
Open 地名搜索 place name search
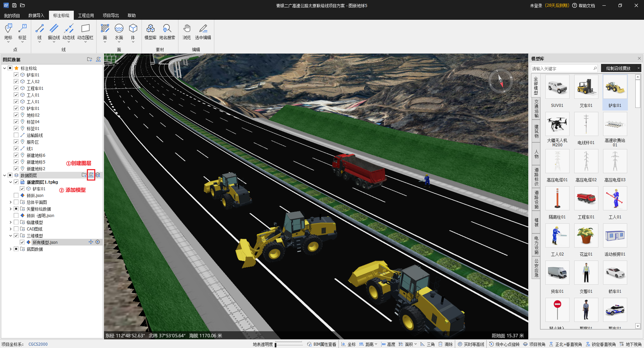coord(167,32)
